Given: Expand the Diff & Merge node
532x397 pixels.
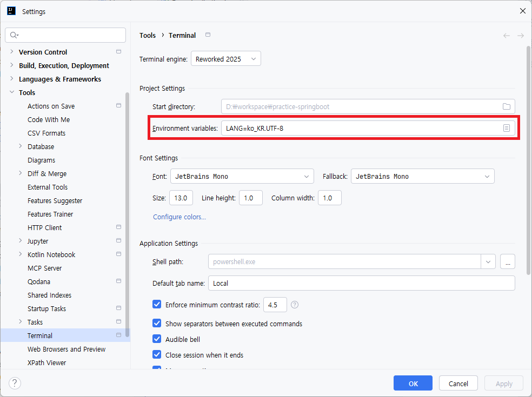Looking at the screenshot, I should point(21,173).
